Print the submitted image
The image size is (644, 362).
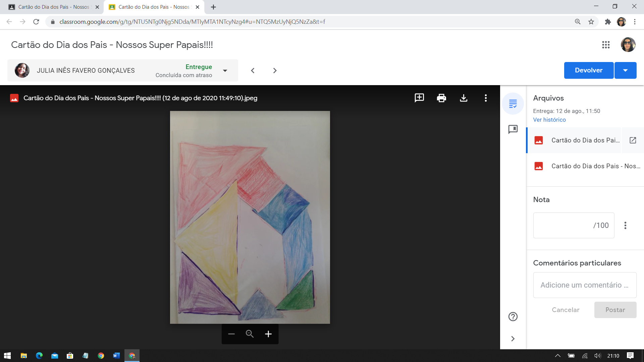pyautogui.click(x=441, y=98)
